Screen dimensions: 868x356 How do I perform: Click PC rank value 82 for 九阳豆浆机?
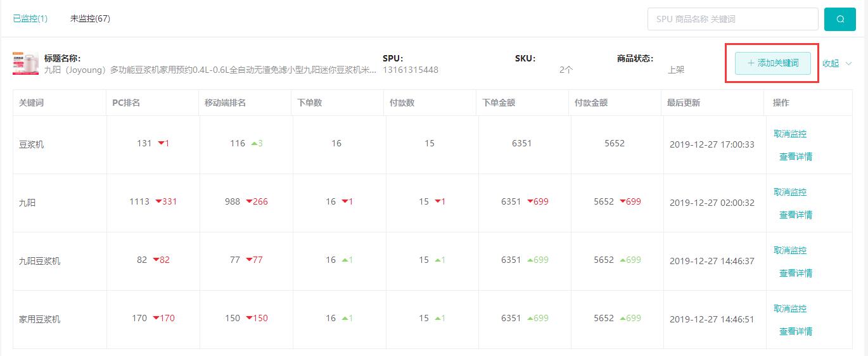(142, 260)
